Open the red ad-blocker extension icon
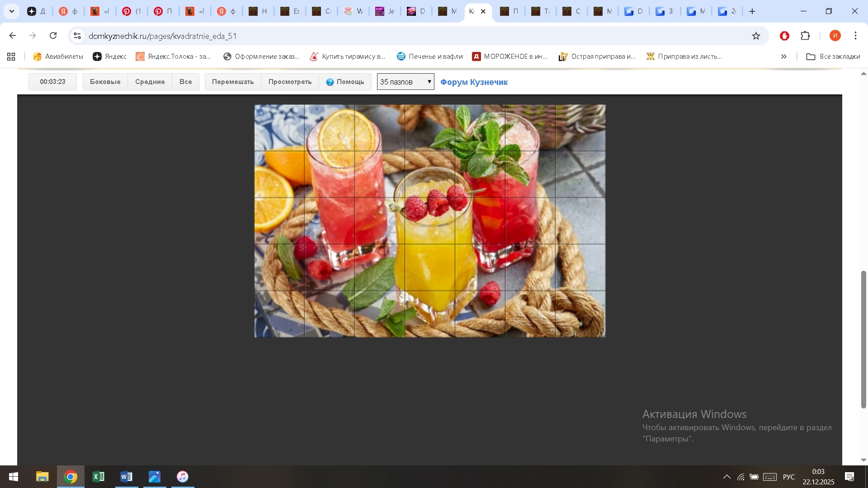Image resolution: width=868 pixels, height=488 pixels. (784, 36)
